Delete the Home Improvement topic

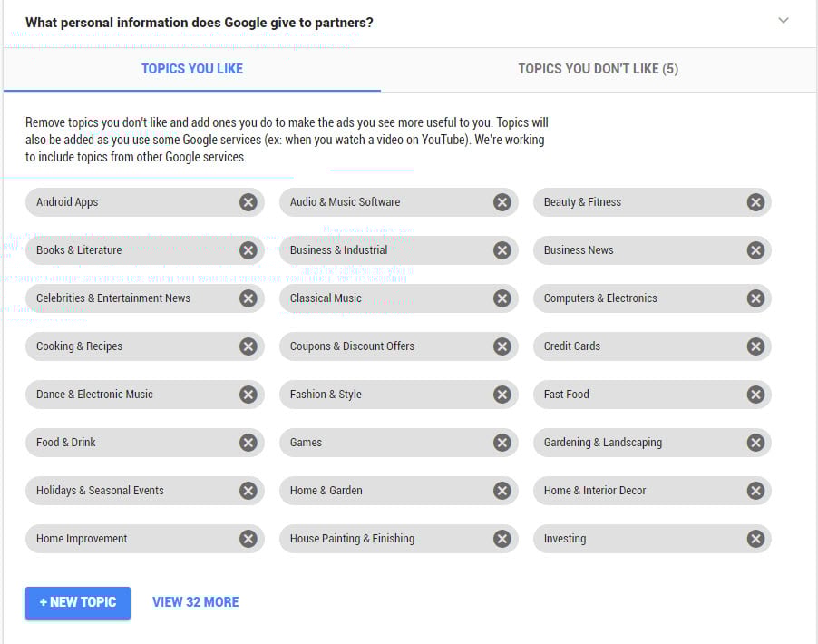click(x=248, y=539)
